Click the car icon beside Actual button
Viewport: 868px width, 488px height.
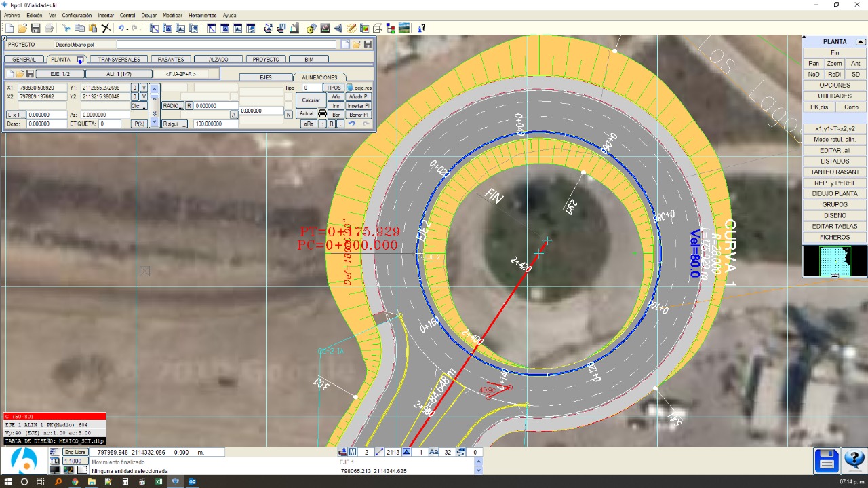pos(322,114)
